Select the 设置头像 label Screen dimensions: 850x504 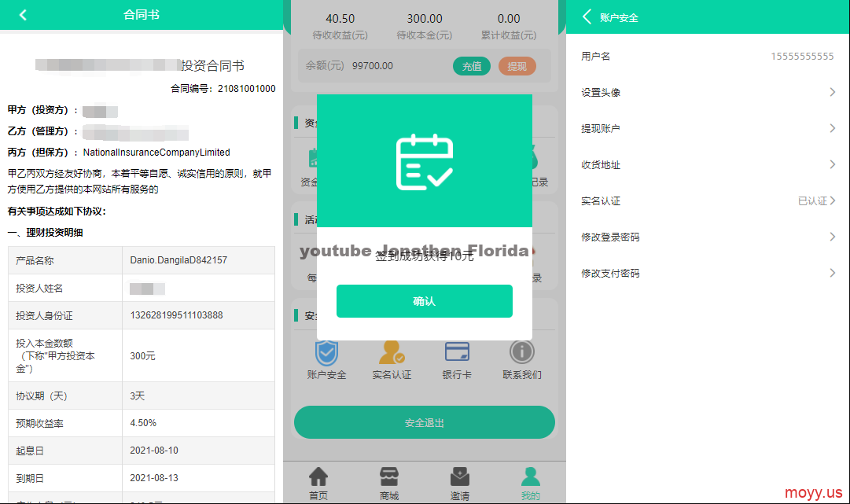click(601, 93)
